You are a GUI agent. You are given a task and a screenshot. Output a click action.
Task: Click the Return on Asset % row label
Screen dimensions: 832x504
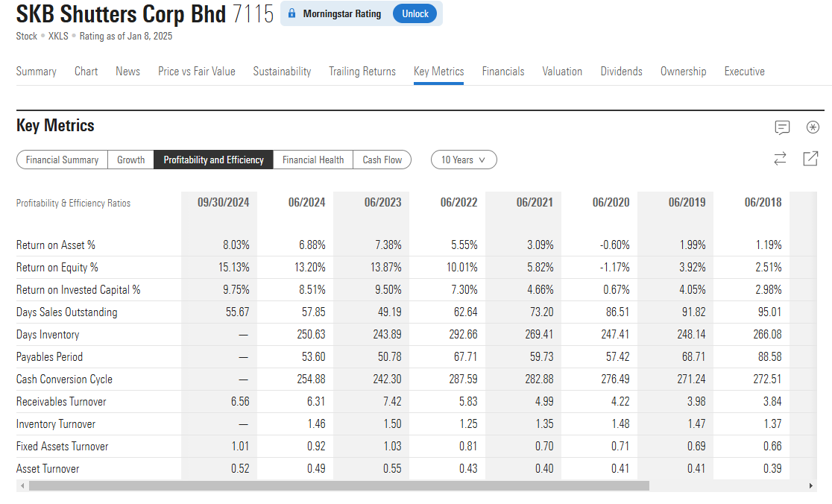point(56,245)
